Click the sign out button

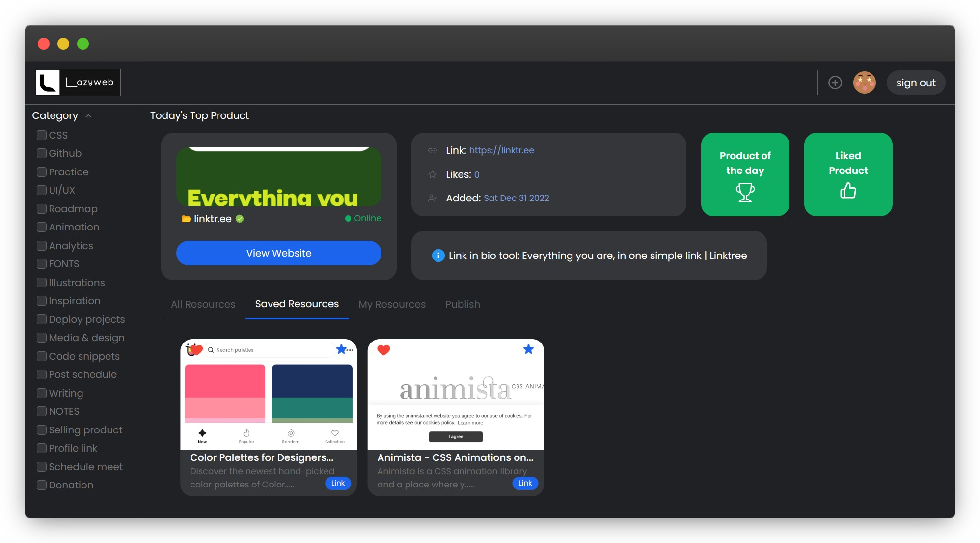(916, 83)
